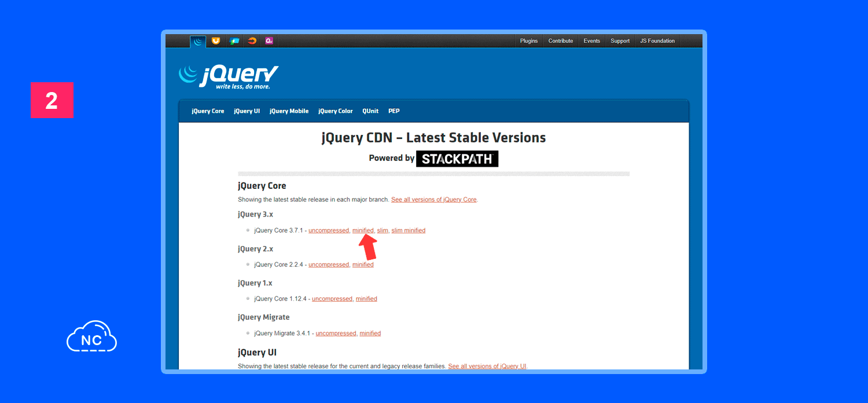Open jQuery Migrate 3.4.1 minified link
The image size is (868, 403).
click(x=370, y=334)
